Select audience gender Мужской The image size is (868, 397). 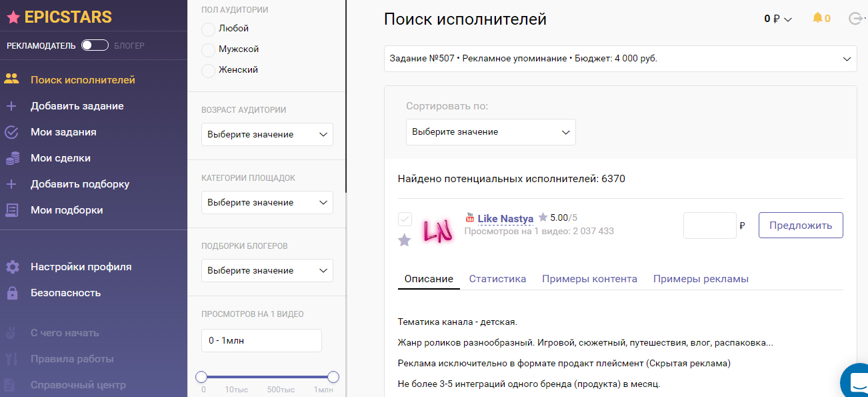coord(209,49)
